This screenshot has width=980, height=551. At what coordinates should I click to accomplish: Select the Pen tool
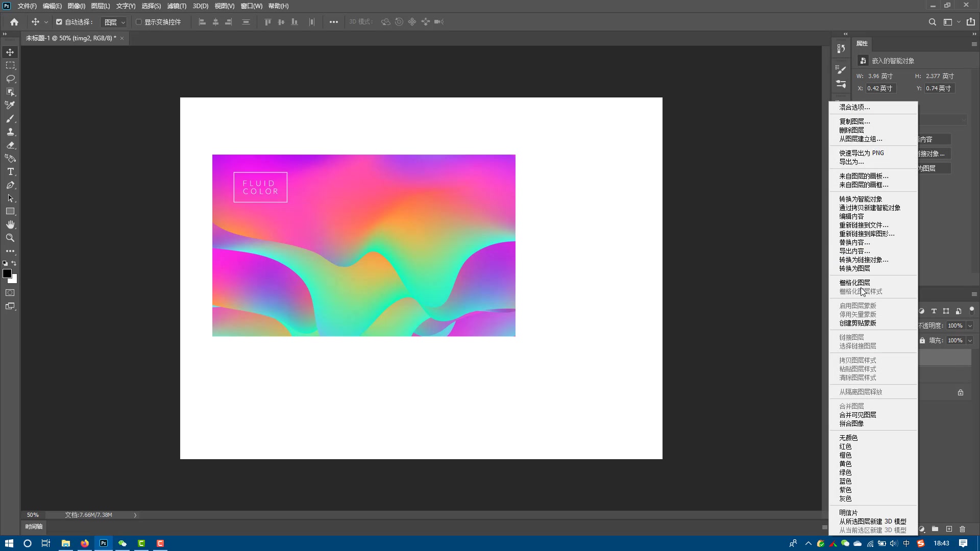(x=10, y=185)
